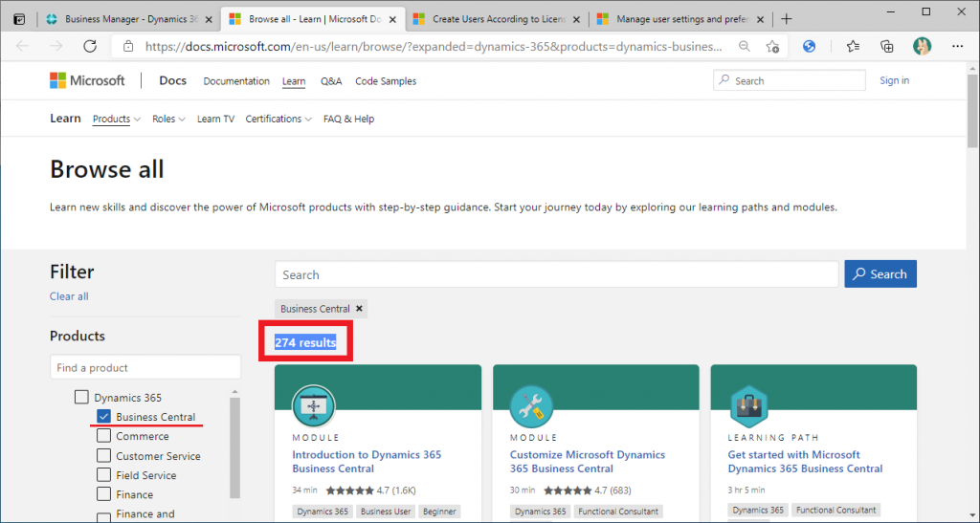Image resolution: width=980 pixels, height=523 pixels.
Task: Click the main browse Search input
Action: tap(556, 274)
